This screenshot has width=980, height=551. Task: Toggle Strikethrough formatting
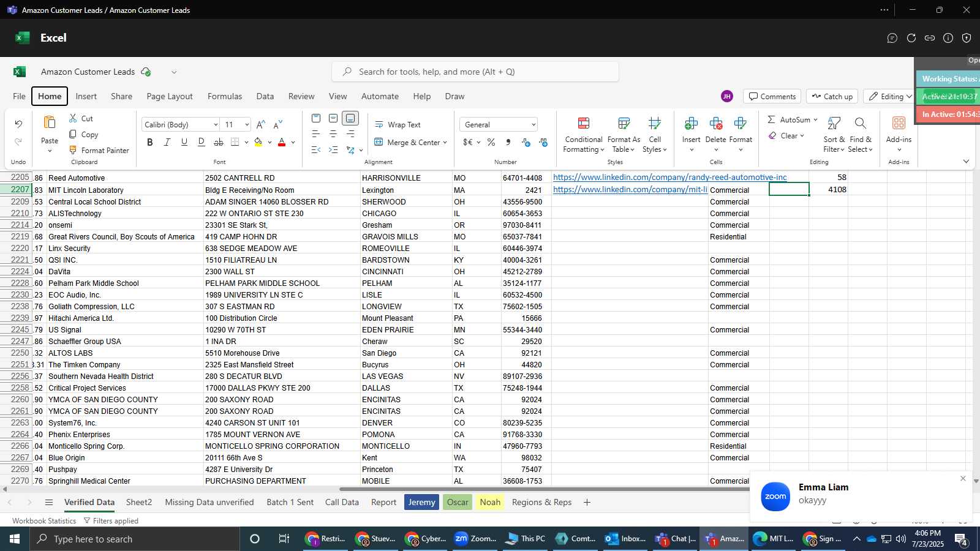coord(219,142)
